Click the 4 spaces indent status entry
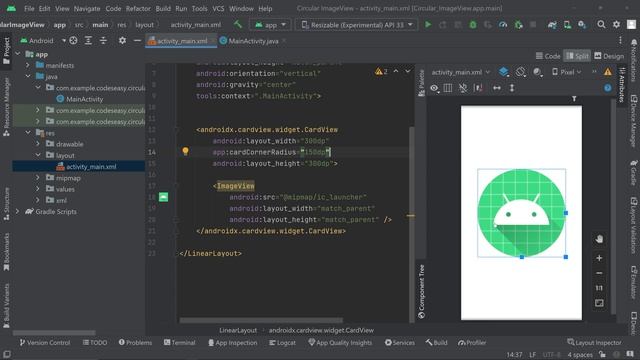The height and width of the screenshot is (360, 640). pyautogui.click(x=580, y=355)
